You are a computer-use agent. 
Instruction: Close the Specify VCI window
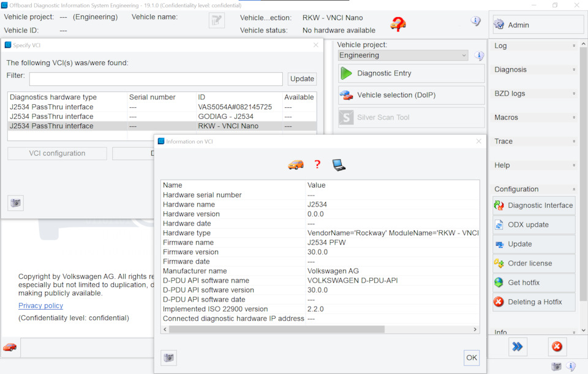pyautogui.click(x=316, y=45)
